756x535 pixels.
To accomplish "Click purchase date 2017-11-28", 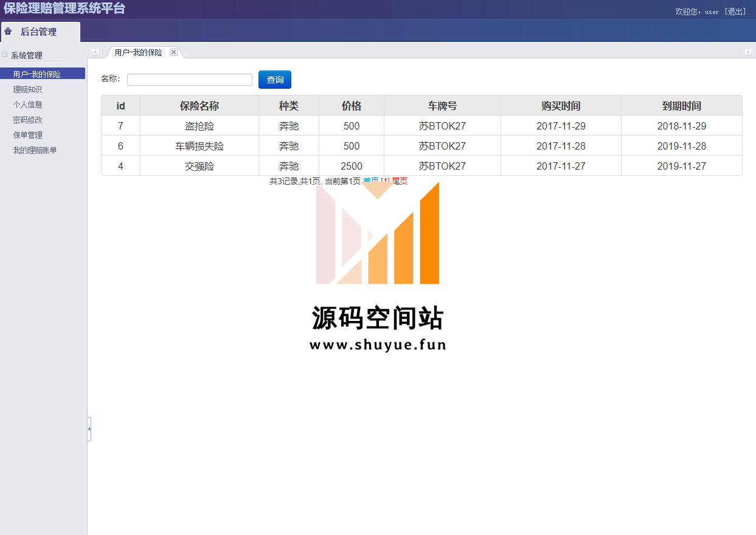I will point(561,146).
